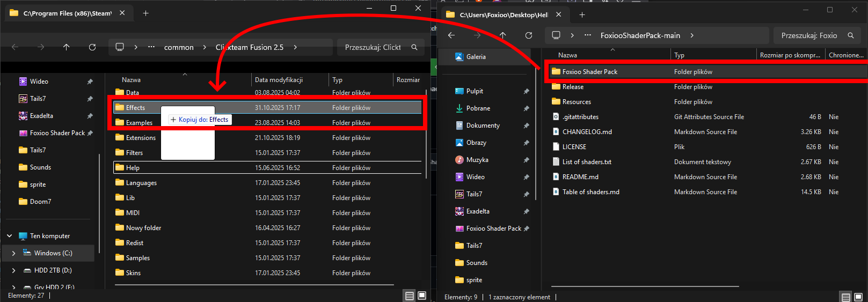Open Muzyka in the right sidebar

[x=477, y=160]
